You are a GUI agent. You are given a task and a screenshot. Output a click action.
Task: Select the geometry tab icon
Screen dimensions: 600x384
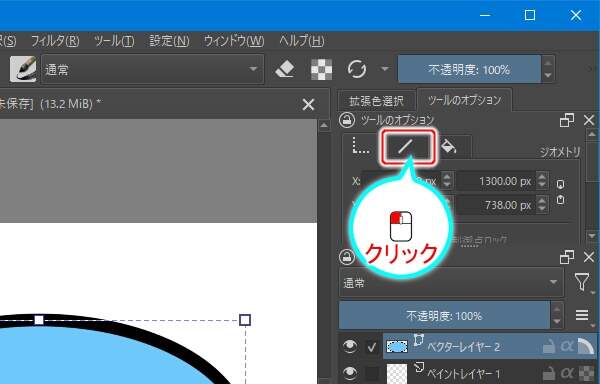click(x=360, y=146)
